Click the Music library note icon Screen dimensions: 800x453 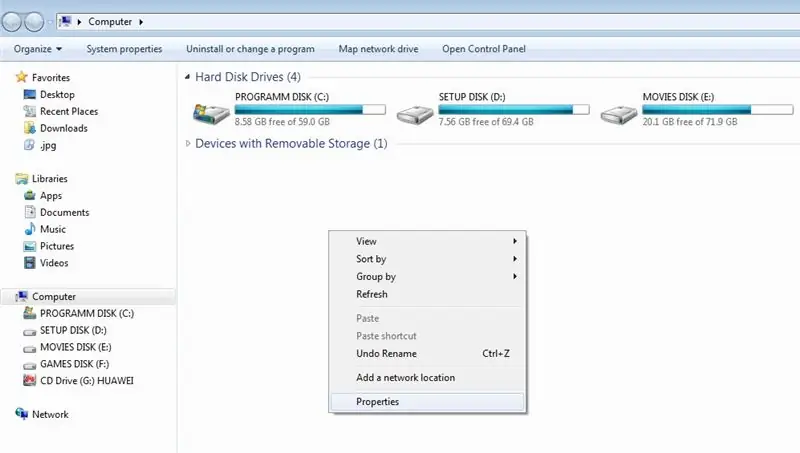[30, 229]
